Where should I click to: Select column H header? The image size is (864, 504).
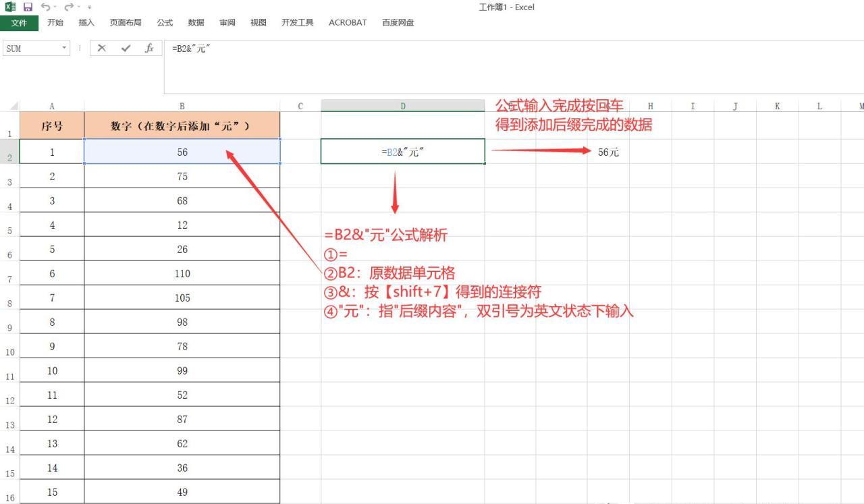[x=650, y=106]
